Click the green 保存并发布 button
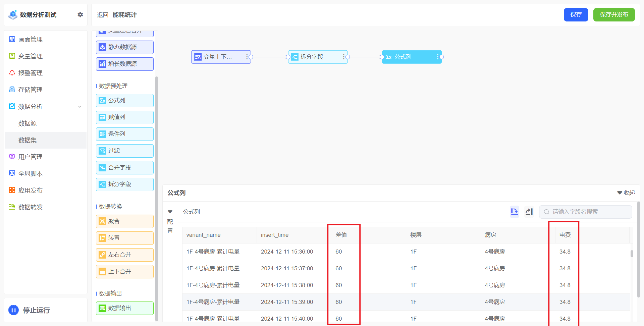Screen dimensions: 644x326 (613, 15)
